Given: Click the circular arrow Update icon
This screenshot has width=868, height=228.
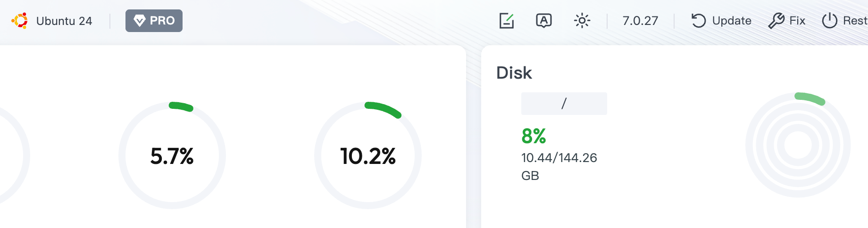Looking at the screenshot, I should [698, 21].
